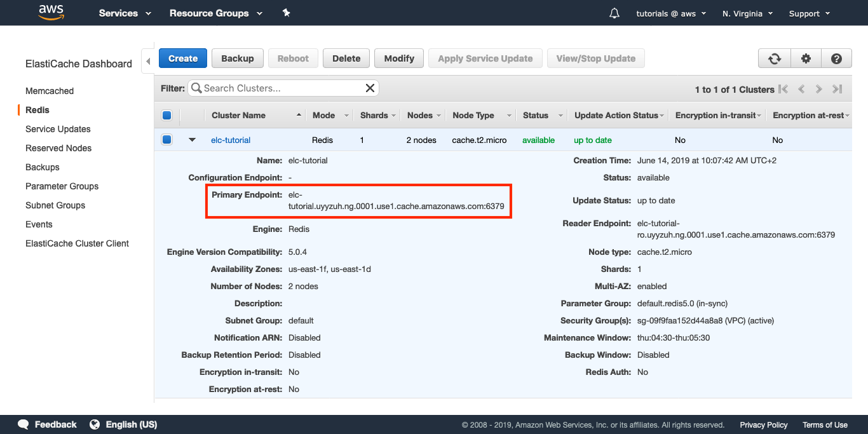The height and width of the screenshot is (434, 868).
Task: Select Memcached in the sidebar
Action: 50,91
